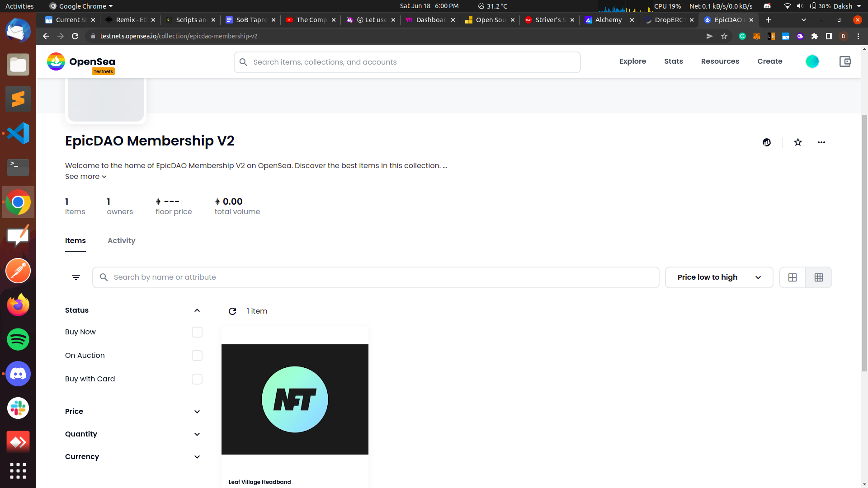The width and height of the screenshot is (868, 488).
Task: Switch to the Activity tab
Action: pos(121,241)
